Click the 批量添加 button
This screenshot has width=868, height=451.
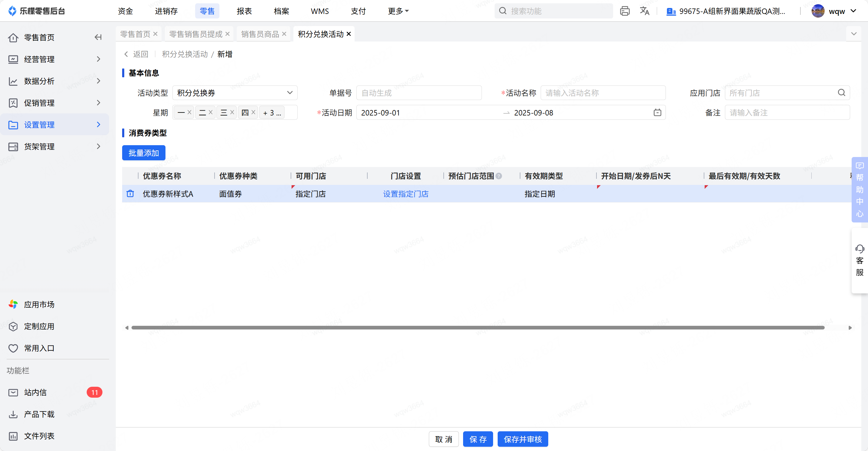click(144, 153)
